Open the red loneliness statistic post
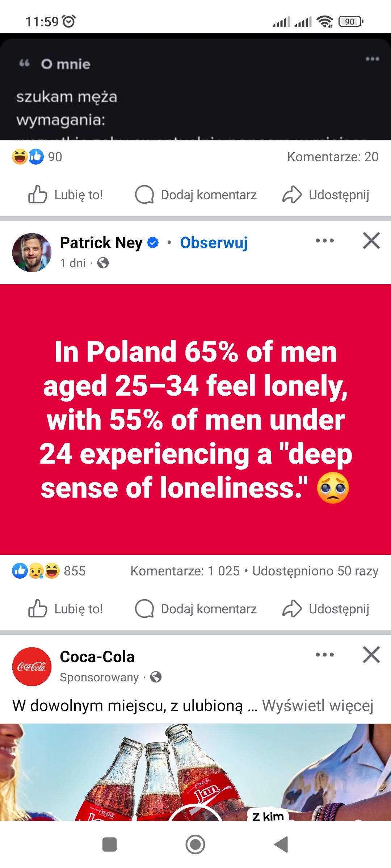The image size is (391, 868). point(195,420)
